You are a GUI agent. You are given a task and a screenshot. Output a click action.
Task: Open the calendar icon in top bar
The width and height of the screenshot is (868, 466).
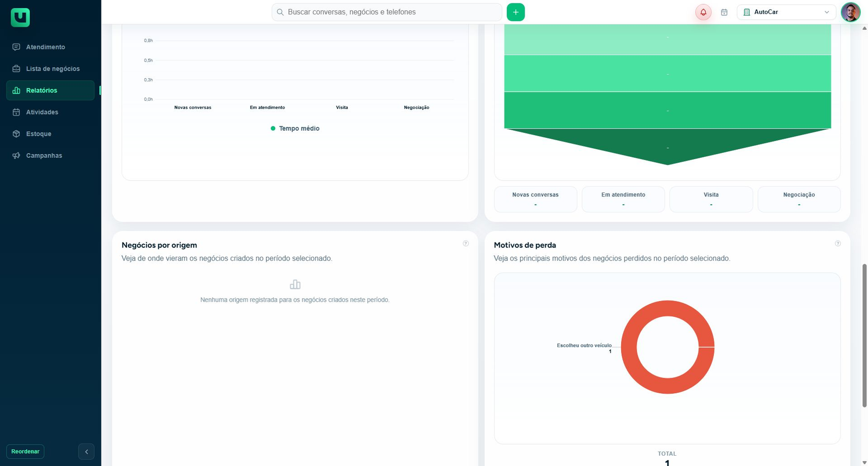click(724, 12)
